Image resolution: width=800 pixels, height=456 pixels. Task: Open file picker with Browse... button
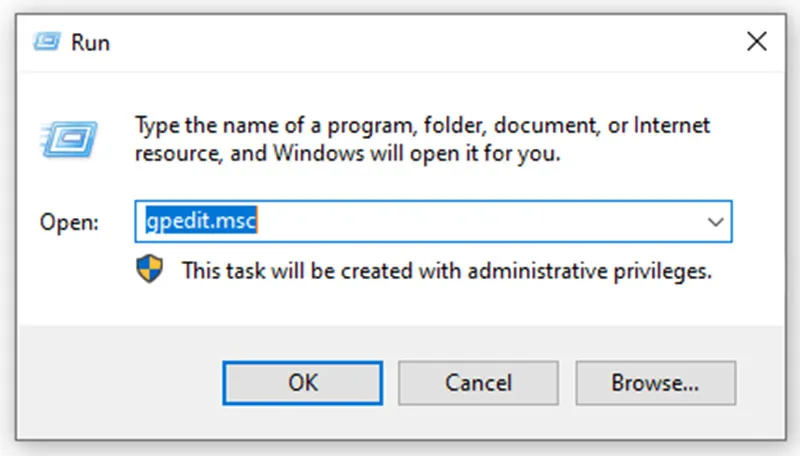pos(656,383)
